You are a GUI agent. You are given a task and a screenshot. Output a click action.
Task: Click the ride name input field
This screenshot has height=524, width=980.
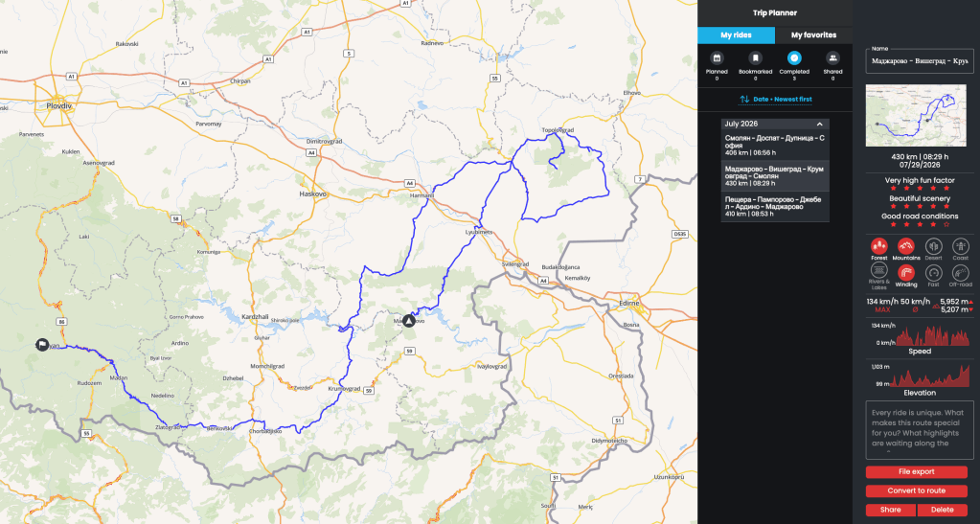tap(920, 61)
